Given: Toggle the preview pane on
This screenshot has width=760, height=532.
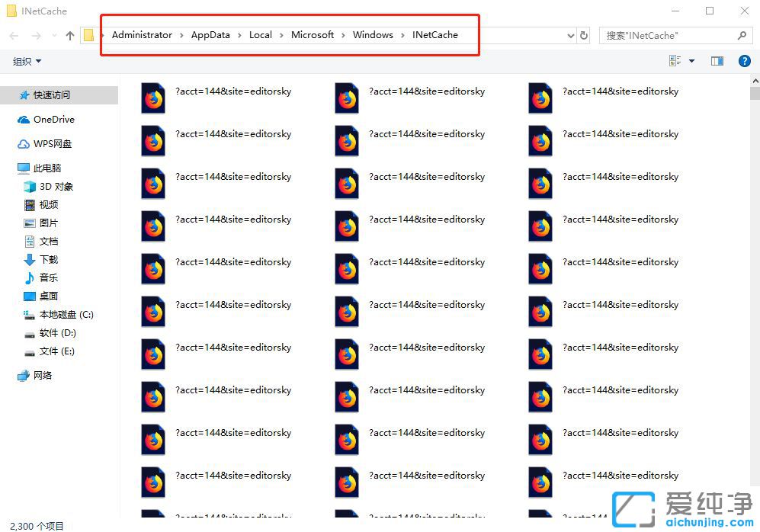Looking at the screenshot, I should (x=717, y=60).
